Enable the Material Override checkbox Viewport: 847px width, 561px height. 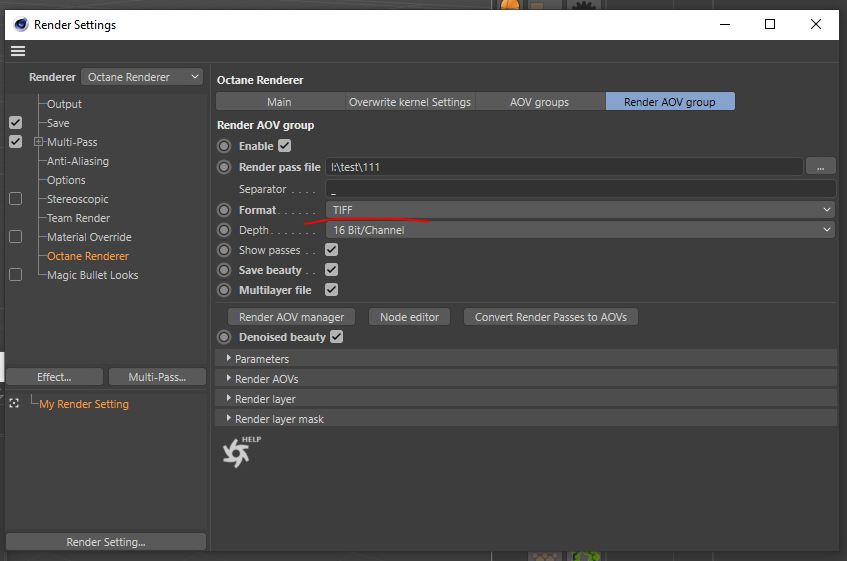tap(16, 236)
